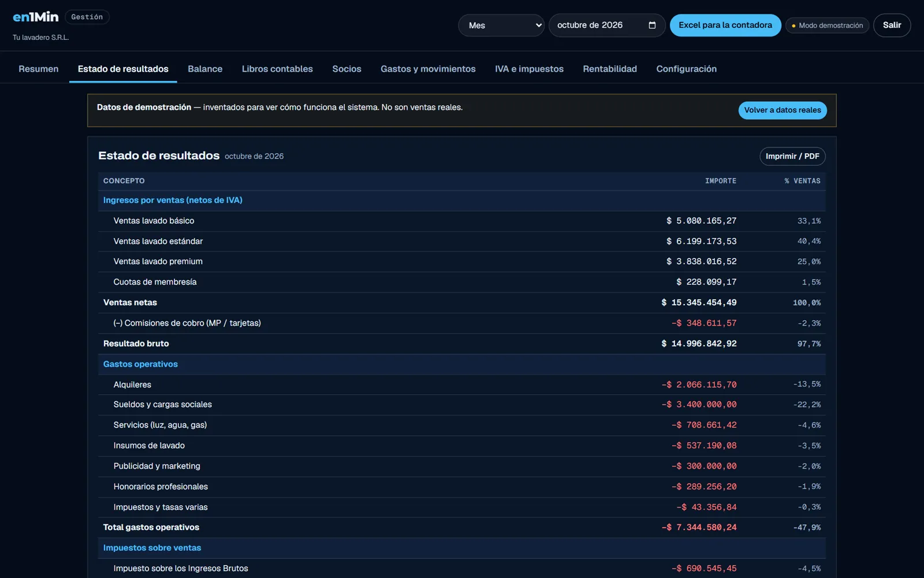
Task: Open the IVA e impuestos tab
Action: pyautogui.click(x=529, y=69)
